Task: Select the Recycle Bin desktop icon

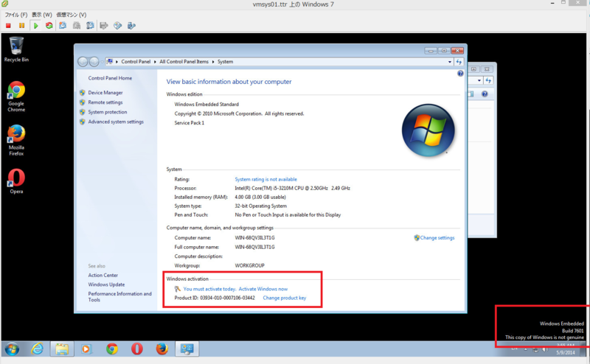Action: pos(16,49)
